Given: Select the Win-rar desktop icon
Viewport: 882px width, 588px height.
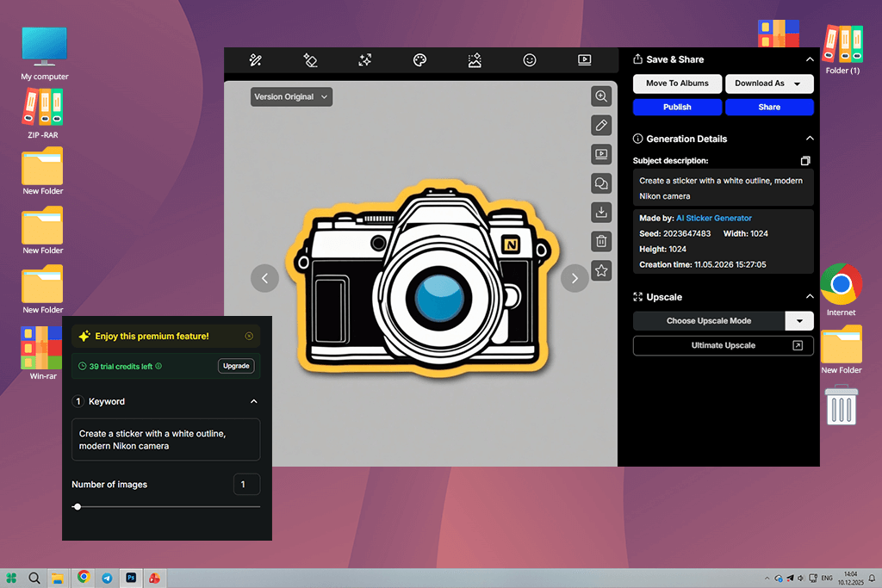Looking at the screenshot, I should tap(43, 354).
